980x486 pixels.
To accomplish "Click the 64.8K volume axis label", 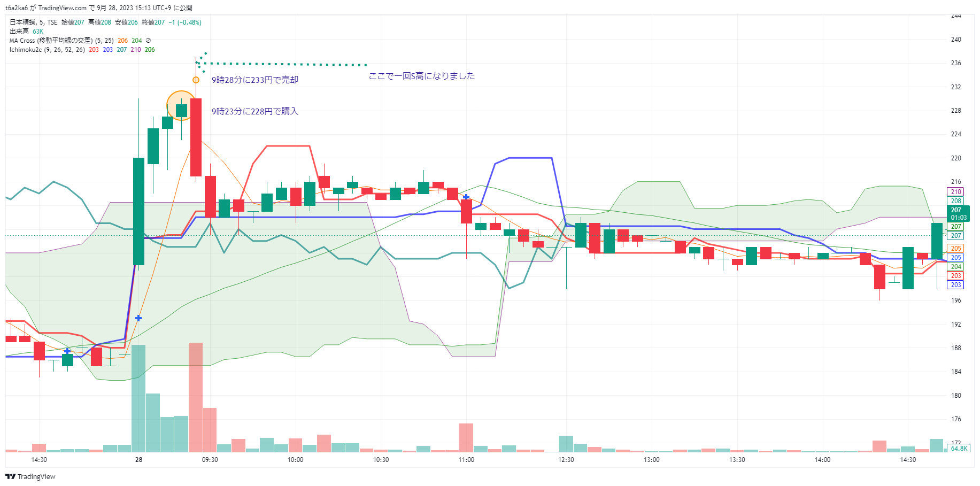I will [x=959, y=449].
